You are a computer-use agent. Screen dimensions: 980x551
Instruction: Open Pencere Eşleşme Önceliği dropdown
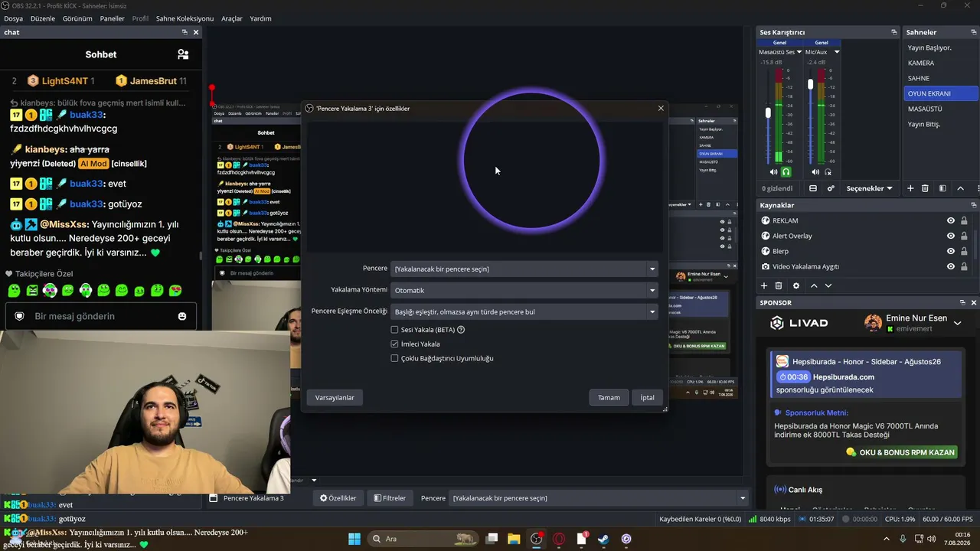coord(524,311)
